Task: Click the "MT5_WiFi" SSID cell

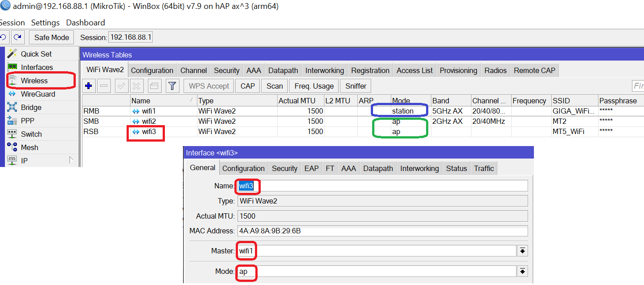Action: click(568, 132)
